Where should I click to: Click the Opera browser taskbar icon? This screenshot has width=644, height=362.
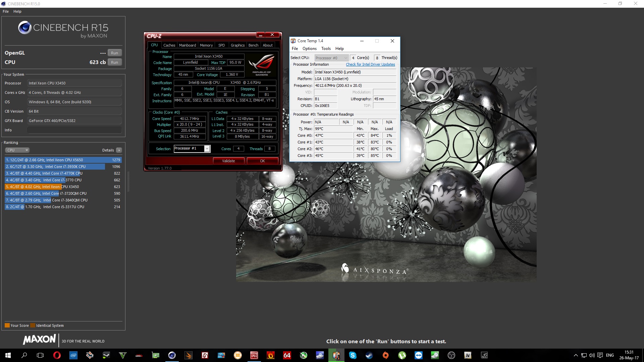(x=57, y=355)
